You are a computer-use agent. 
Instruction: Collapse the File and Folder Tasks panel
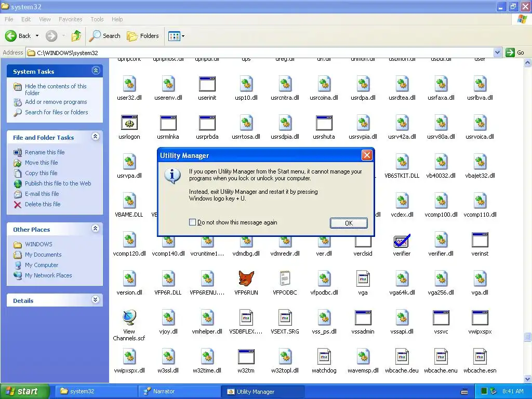tap(96, 137)
